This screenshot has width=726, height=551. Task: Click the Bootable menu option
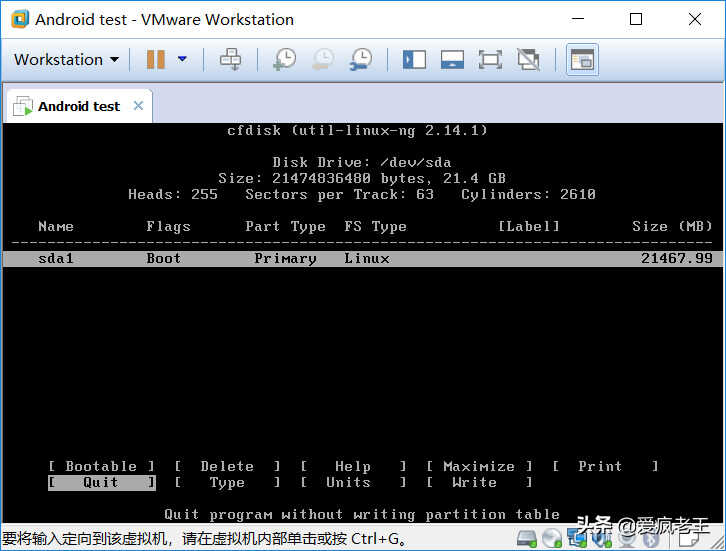coord(101,466)
